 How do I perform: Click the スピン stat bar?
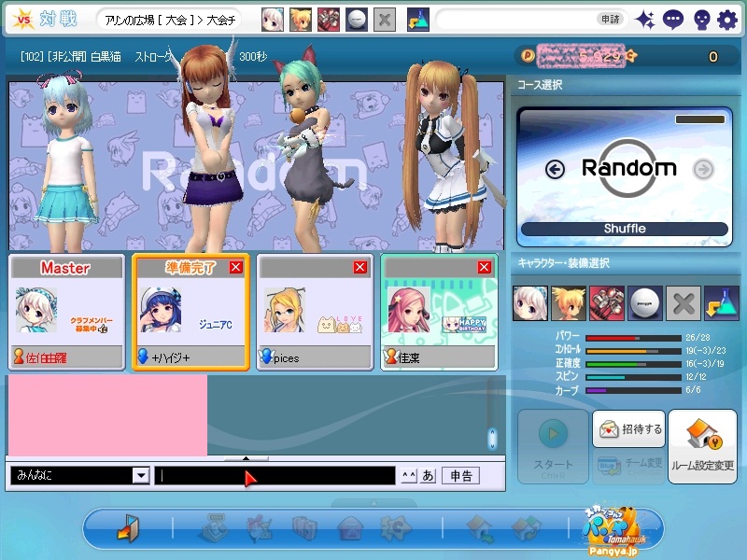[633, 377]
